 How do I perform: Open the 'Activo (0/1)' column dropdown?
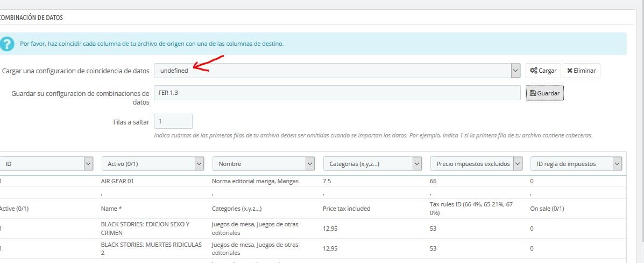pyautogui.click(x=153, y=164)
